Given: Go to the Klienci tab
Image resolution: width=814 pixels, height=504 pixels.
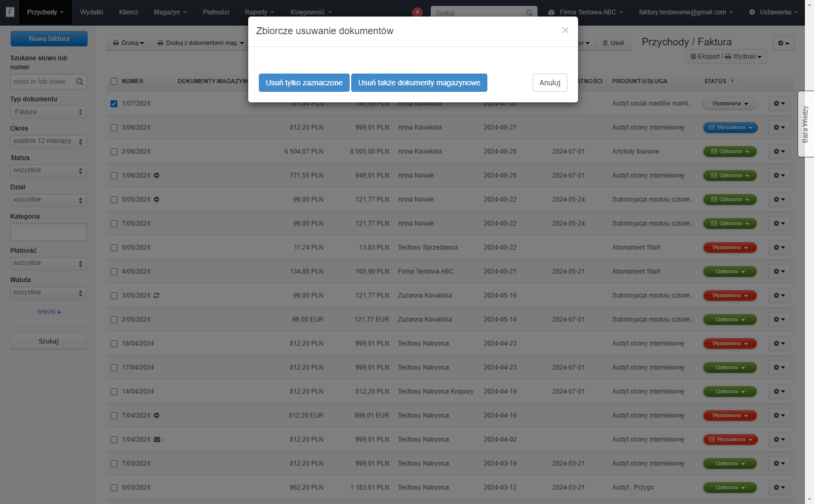Looking at the screenshot, I should (129, 12).
